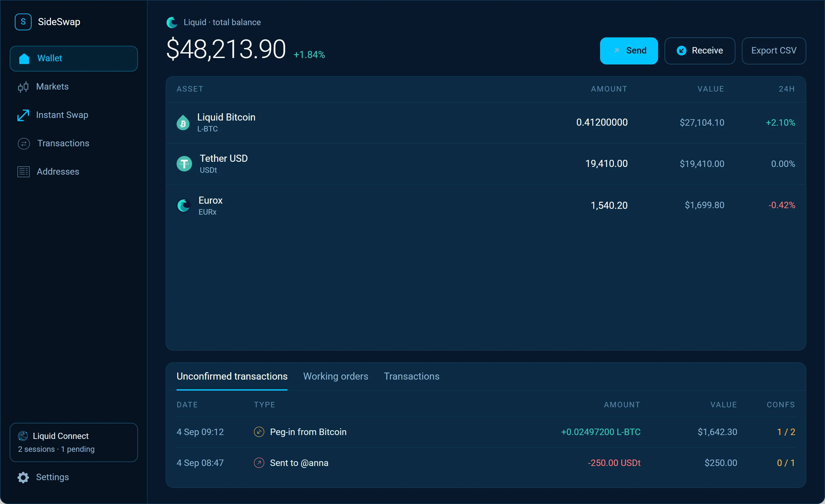Screen dimensions: 825x504
Task: Click the Export CSV button
Action: tap(774, 51)
